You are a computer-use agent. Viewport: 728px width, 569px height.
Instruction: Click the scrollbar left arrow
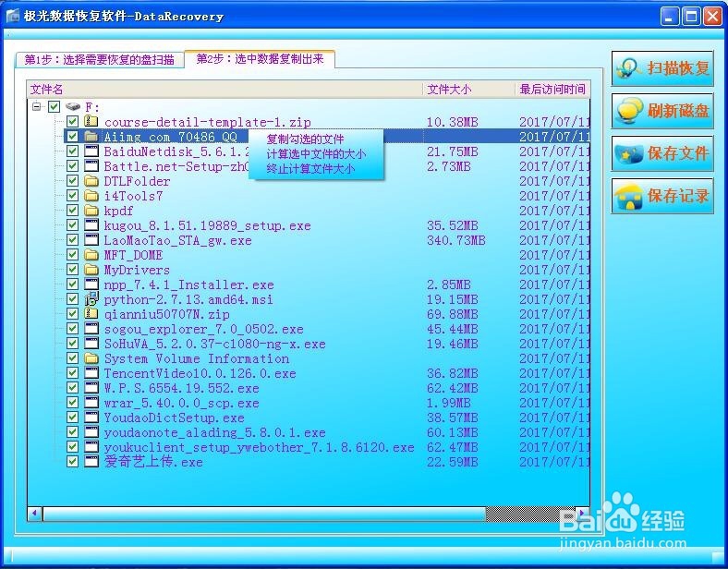click(34, 514)
